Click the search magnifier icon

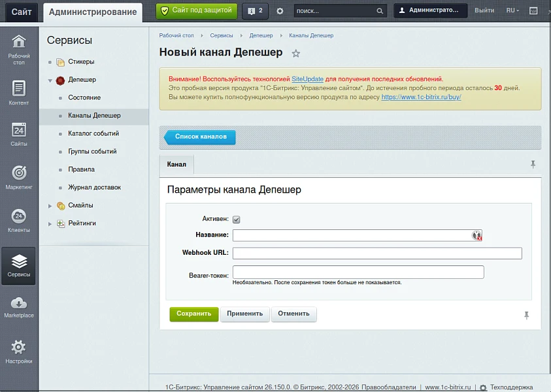click(x=380, y=11)
